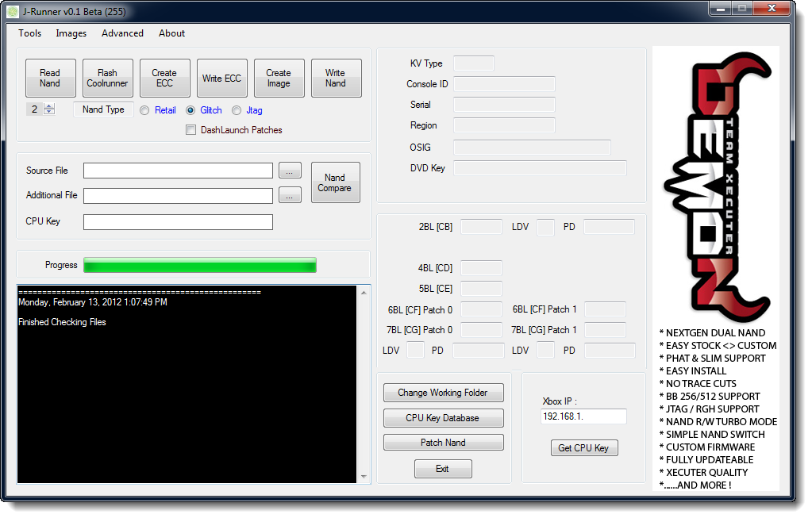Select the Retail nand type radio button
This screenshot has width=812, height=518.
pos(144,110)
